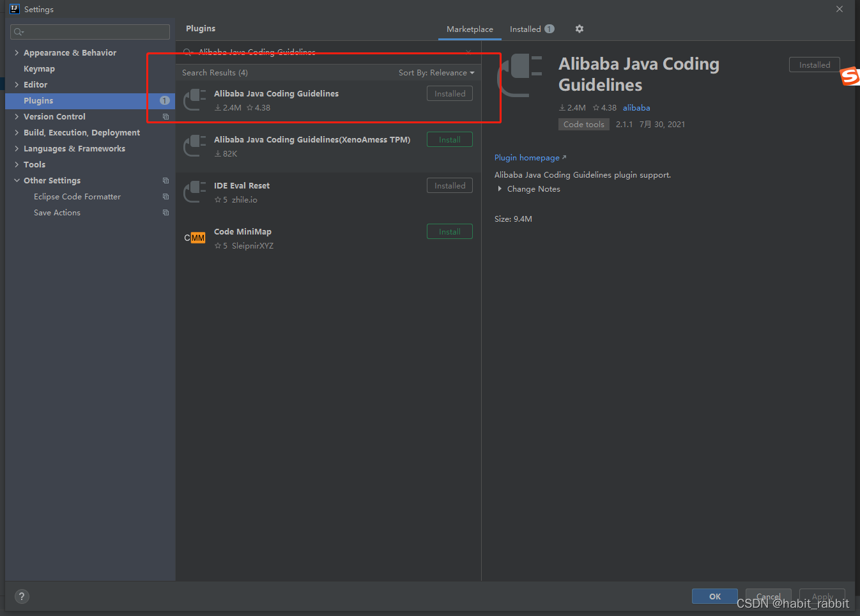The height and width of the screenshot is (616, 860).
Task: Click the IDE Eval Reset plugin icon
Action: tap(194, 191)
